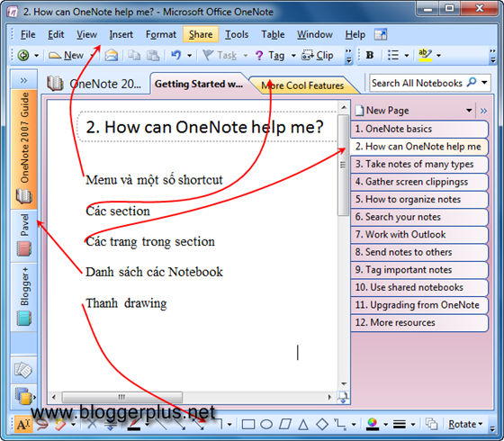This screenshot has width=504, height=441.
Task: Select the Parallelogram shape tool
Action: click(x=284, y=425)
